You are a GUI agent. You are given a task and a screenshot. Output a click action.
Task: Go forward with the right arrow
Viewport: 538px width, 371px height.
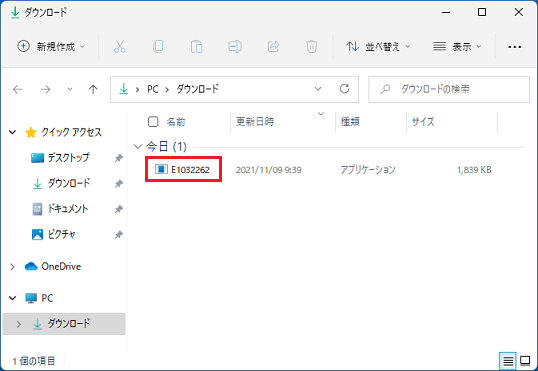click(x=45, y=90)
